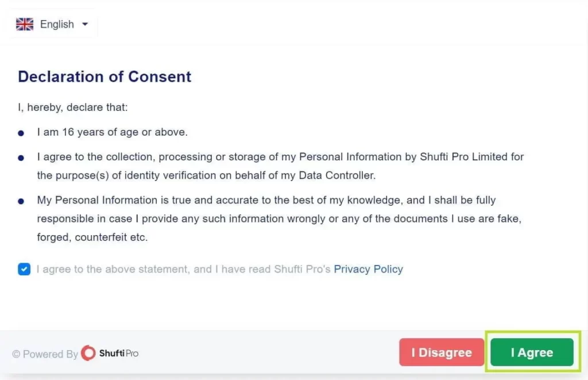
Task: Open the Privacy Policy link
Action: coord(368,269)
